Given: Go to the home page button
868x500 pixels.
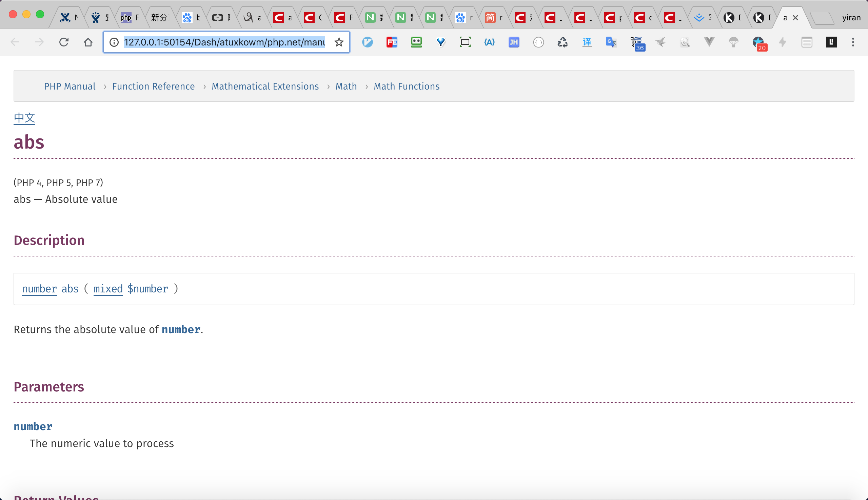Looking at the screenshot, I should click(88, 42).
